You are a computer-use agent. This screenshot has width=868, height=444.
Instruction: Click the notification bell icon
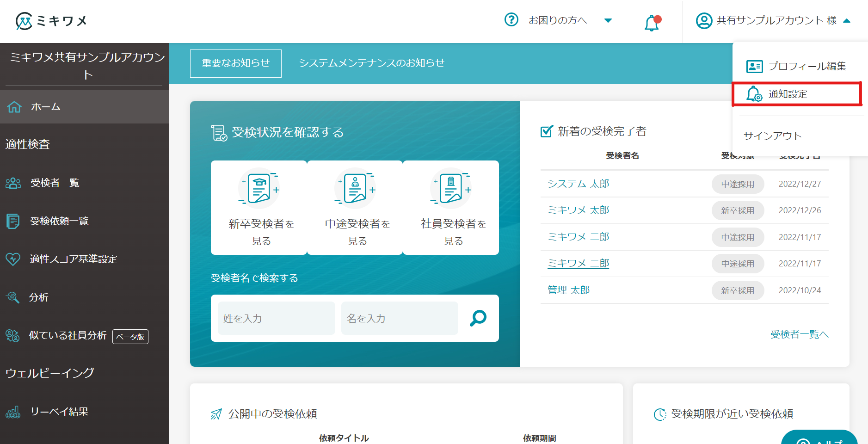(652, 22)
